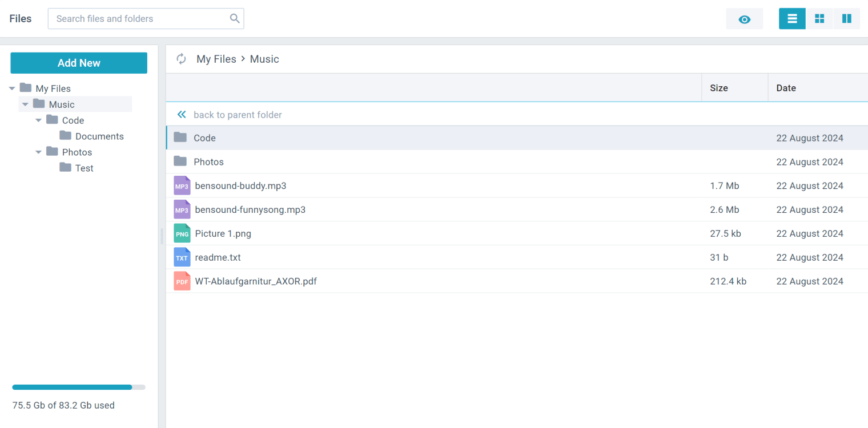Select Music label in tree

62,104
